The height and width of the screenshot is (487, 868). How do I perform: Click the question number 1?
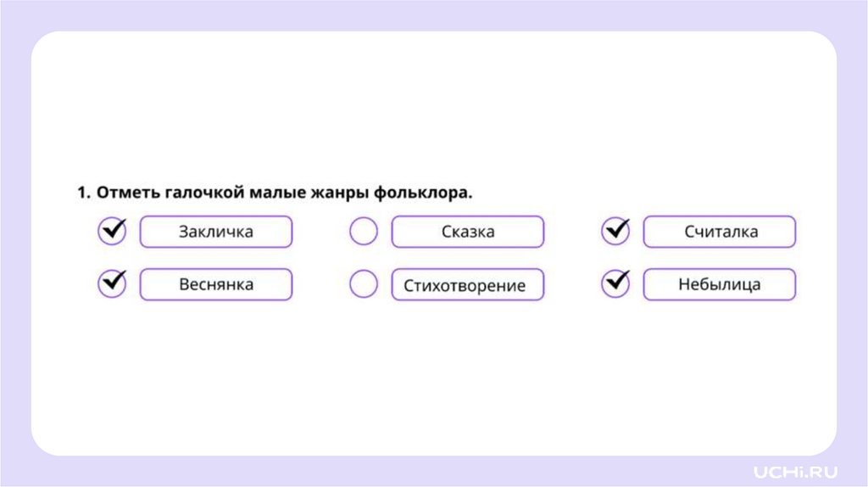tap(82, 193)
